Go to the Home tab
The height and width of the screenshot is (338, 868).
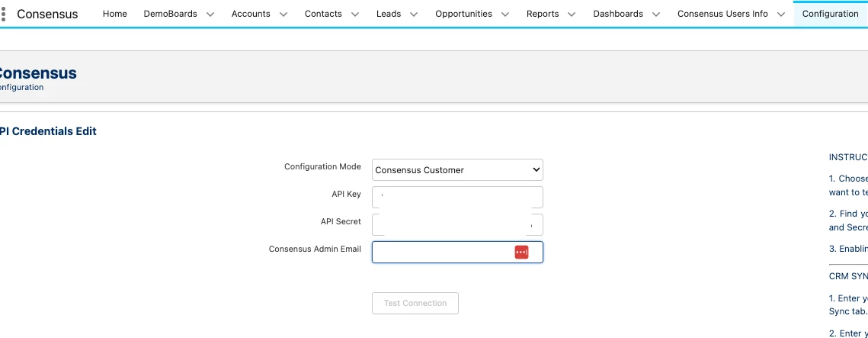tap(115, 14)
